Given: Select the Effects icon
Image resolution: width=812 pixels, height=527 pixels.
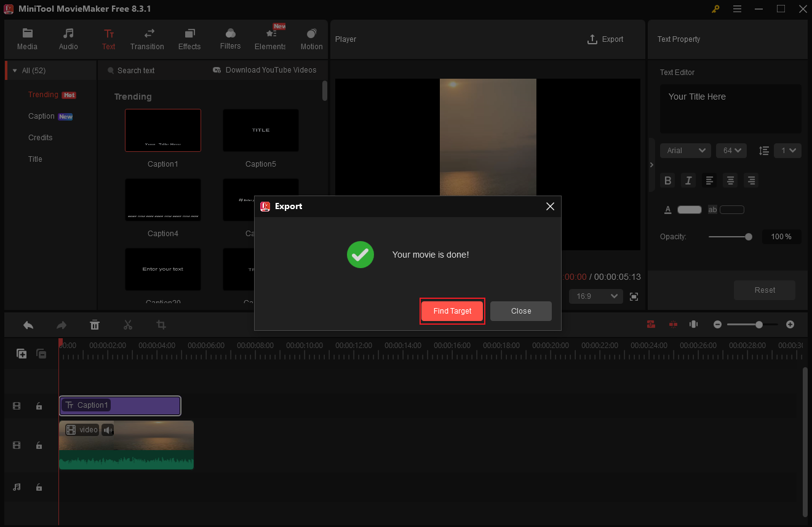Looking at the screenshot, I should pos(189,39).
